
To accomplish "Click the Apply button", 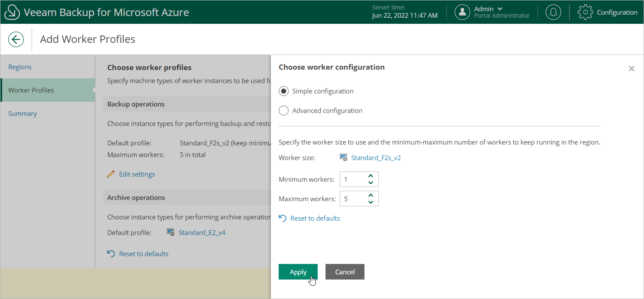I will point(298,272).
